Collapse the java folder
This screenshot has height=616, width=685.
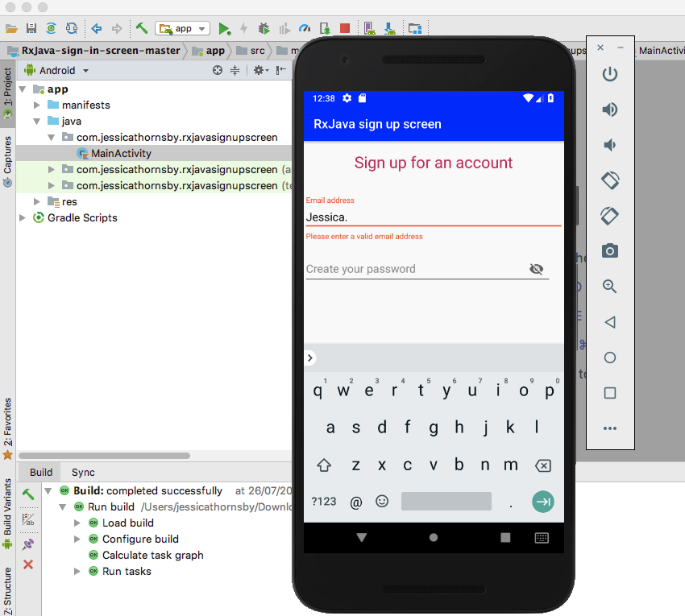click(x=37, y=122)
